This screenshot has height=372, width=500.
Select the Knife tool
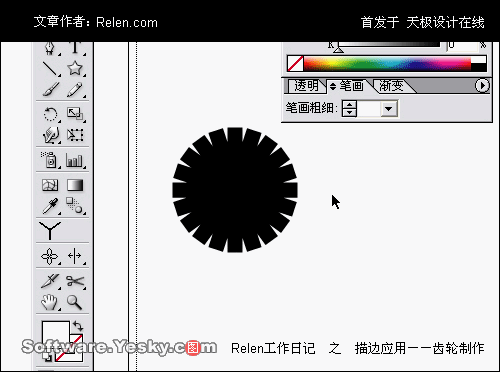pos(50,281)
